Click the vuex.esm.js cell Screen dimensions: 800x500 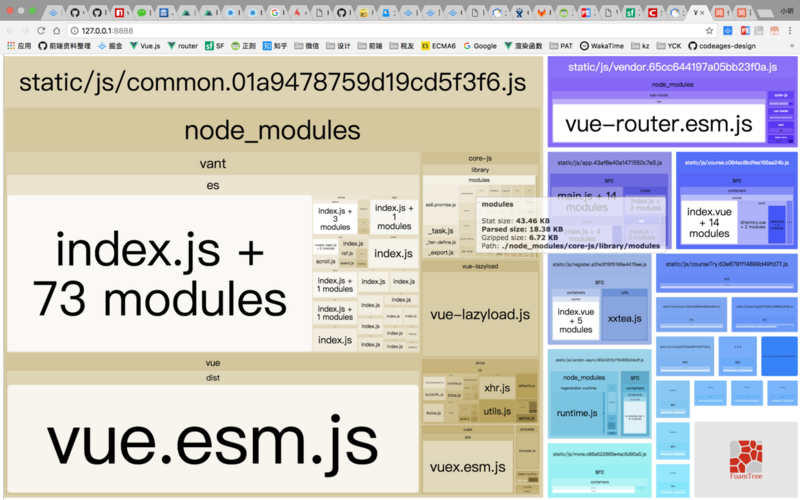click(467, 467)
